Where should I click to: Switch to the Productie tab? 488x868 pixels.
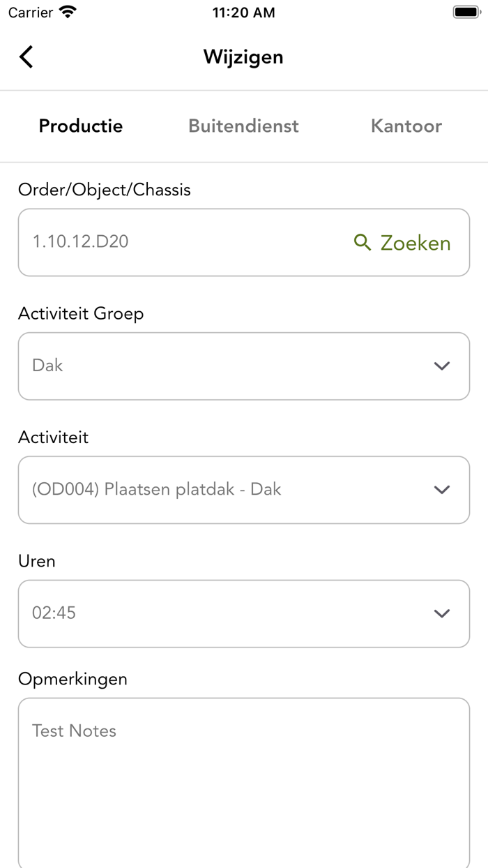(x=81, y=126)
